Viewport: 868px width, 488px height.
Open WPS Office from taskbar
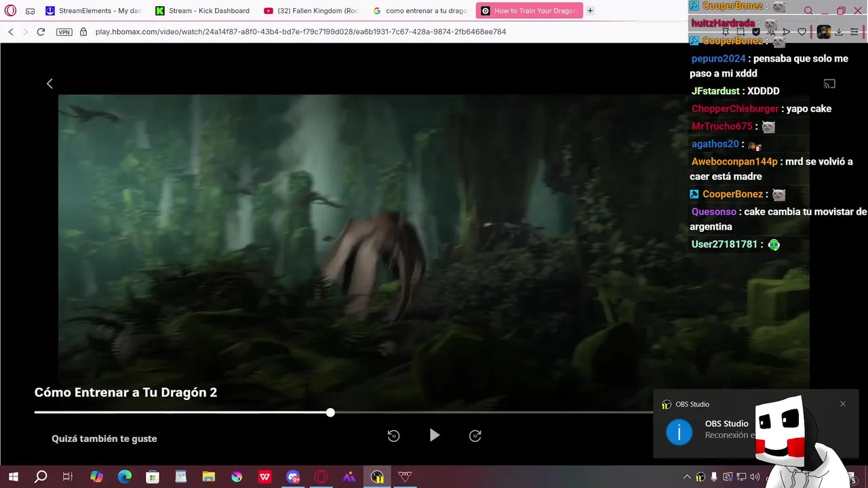tap(264, 477)
